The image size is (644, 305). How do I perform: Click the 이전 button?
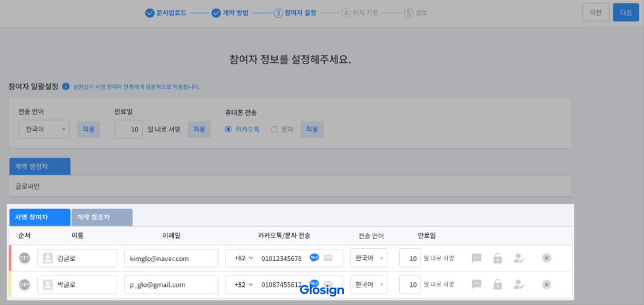[x=595, y=13]
